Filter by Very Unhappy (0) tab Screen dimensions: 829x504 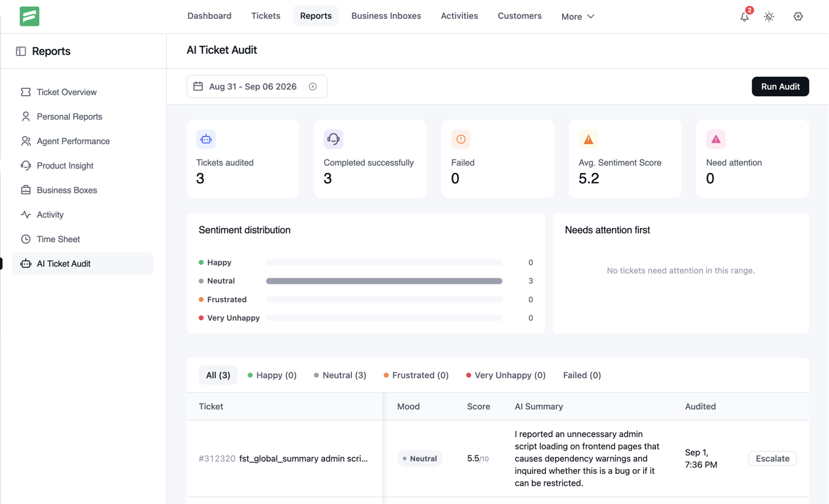click(506, 375)
